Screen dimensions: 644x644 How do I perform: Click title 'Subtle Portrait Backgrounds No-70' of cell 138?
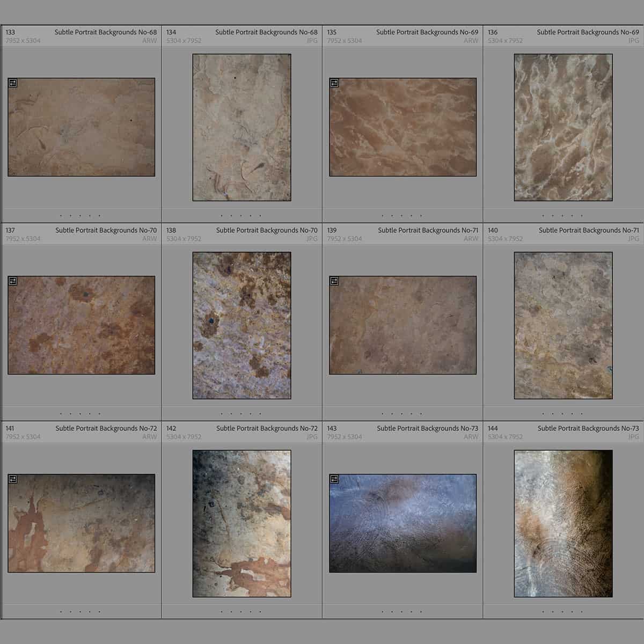click(x=267, y=230)
